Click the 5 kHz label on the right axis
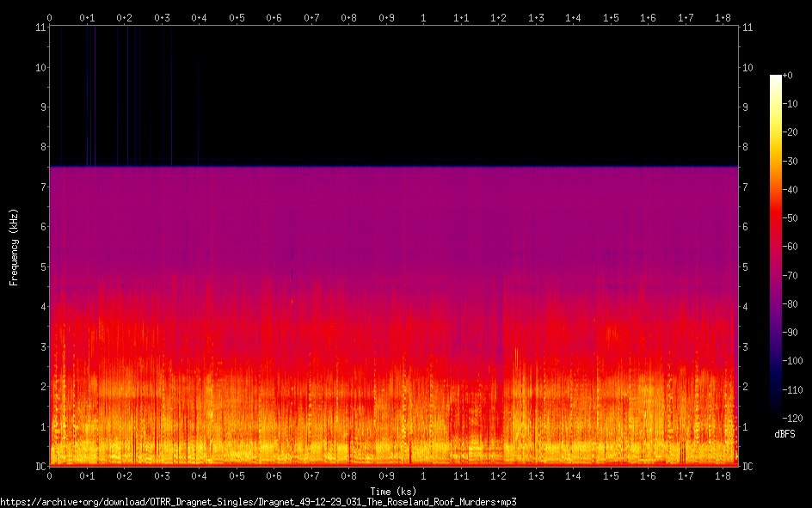The width and height of the screenshot is (812, 508). click(x=747, y=267)
